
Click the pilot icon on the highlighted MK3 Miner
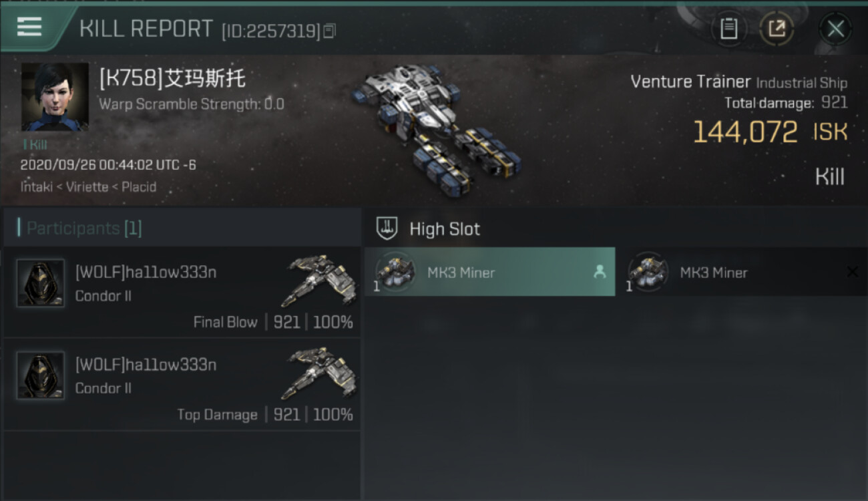[x=599, y=272]
